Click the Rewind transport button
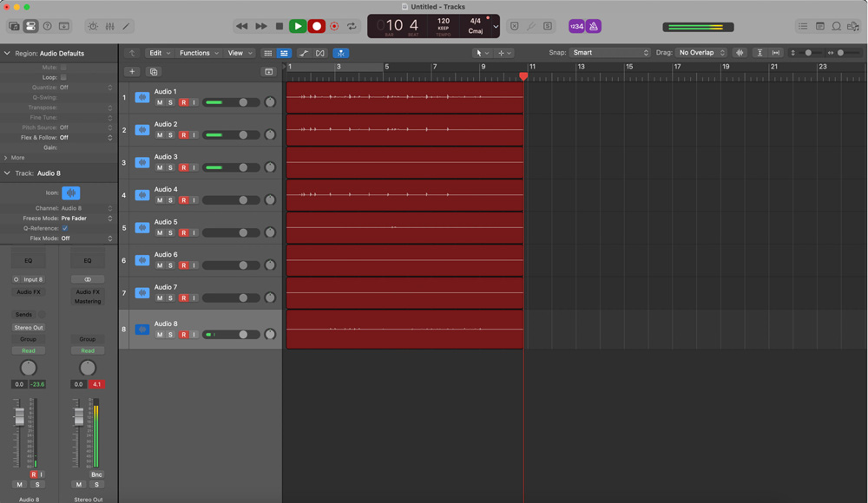Image resolution: width=868 pixels, height=503 pixels. coord(242,26)
